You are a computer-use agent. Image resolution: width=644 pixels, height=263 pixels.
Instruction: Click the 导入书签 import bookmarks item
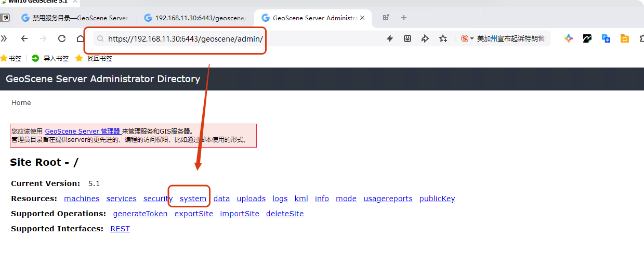(50, 59)
